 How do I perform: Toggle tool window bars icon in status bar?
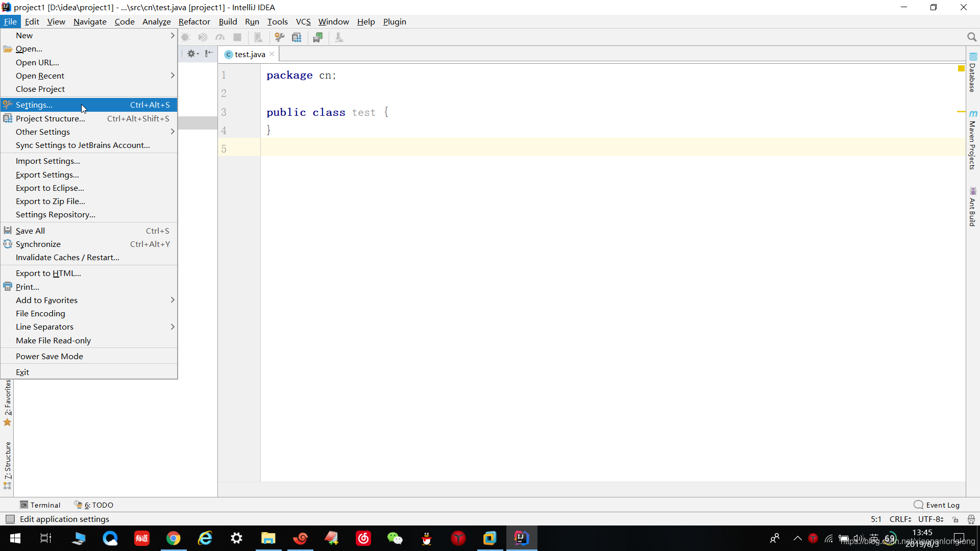click(10, 519)
